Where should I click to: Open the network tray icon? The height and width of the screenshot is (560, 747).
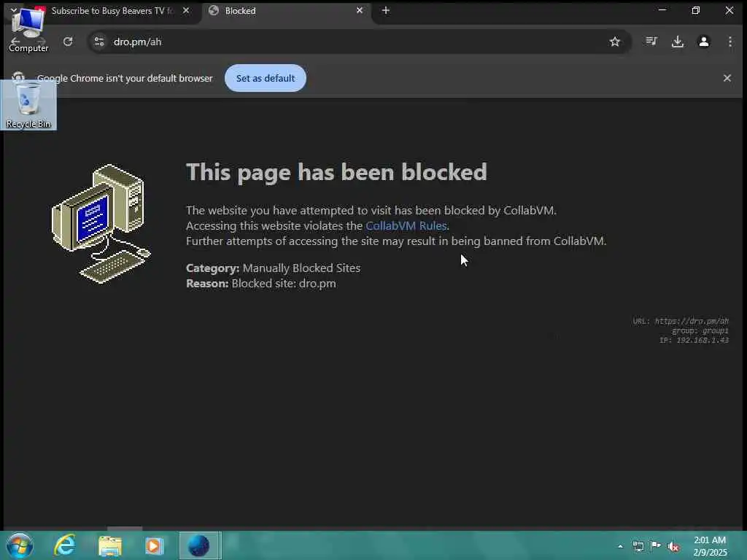click(x=638, y=546)
